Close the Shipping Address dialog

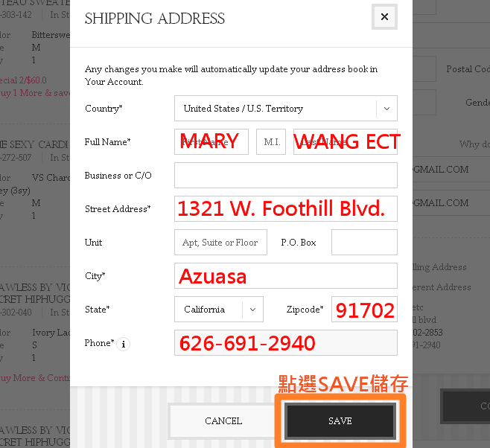tap(384, 17)
